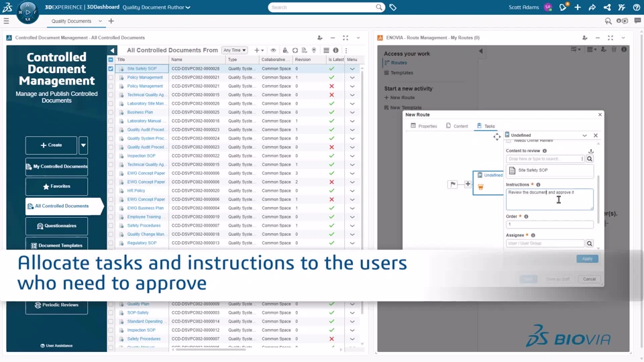Open the vertical three-dot menu in document toolbar
This screenshot has width=644, height=362.
346,50
